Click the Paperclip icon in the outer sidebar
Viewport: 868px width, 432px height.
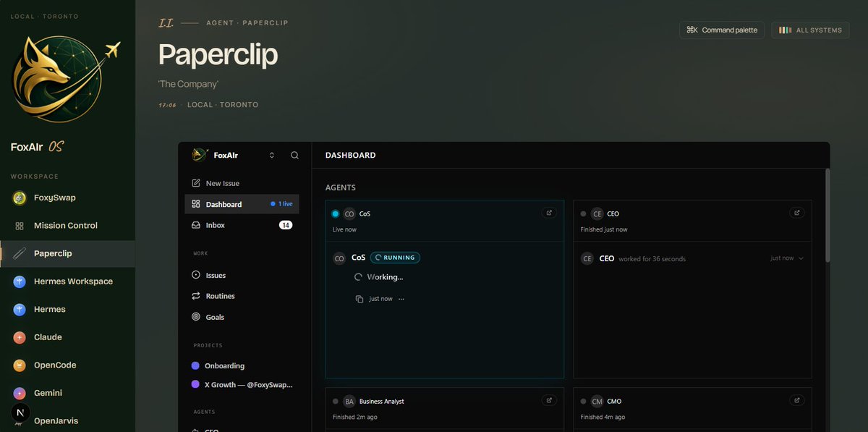[20, 253]
